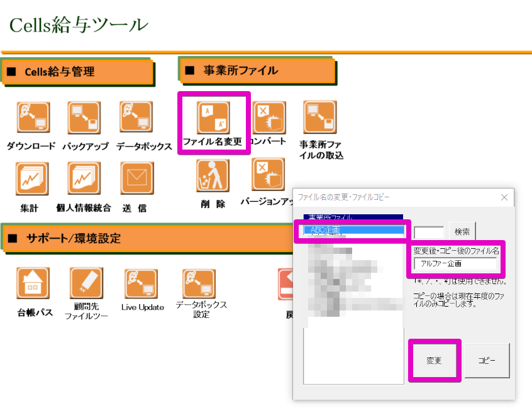Image resolution: width=532 pixels, height=411 pixels.
Task: Open the 送信 envelope icon
Action: click(x=137, y=178)
